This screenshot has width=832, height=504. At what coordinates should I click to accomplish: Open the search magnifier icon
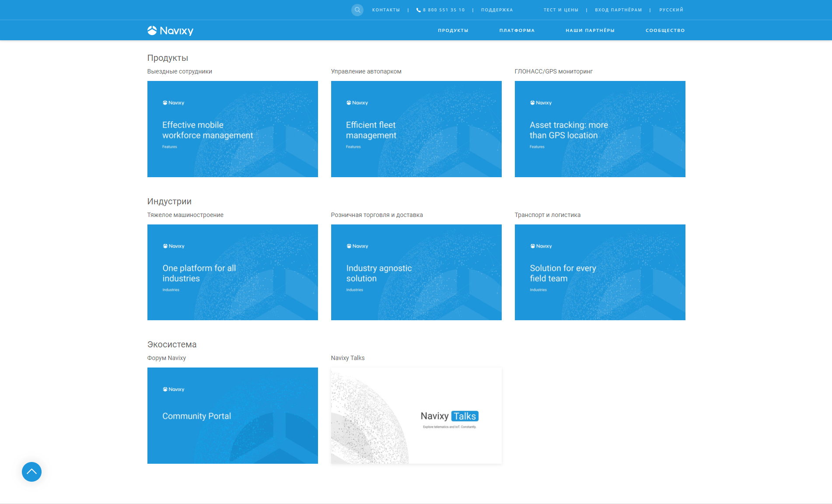pos(357,10)
